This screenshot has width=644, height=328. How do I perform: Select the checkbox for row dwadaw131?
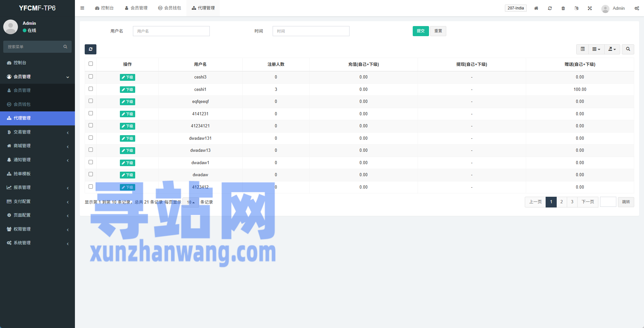(x=91, y=138)
